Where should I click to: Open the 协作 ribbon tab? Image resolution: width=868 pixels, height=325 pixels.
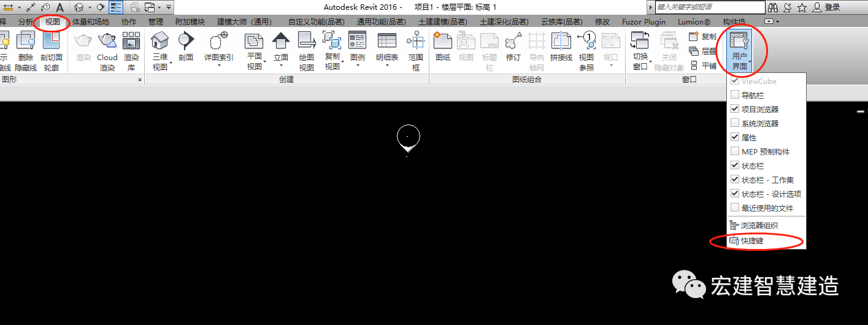[129, 21]
